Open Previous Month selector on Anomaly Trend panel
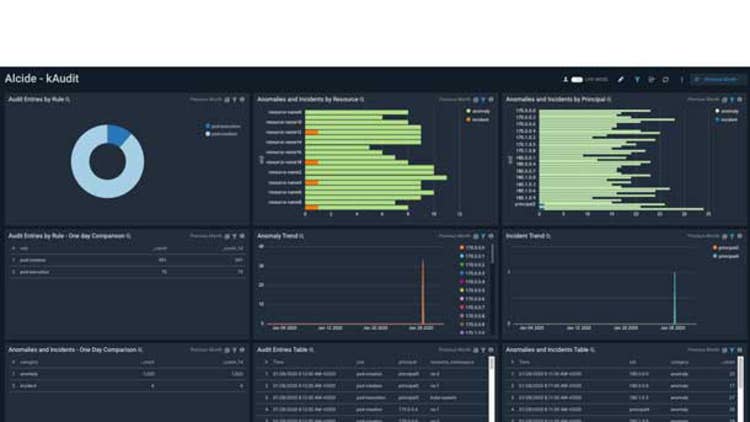The width and height of the screenshot is (750, 422). (454, 236)
